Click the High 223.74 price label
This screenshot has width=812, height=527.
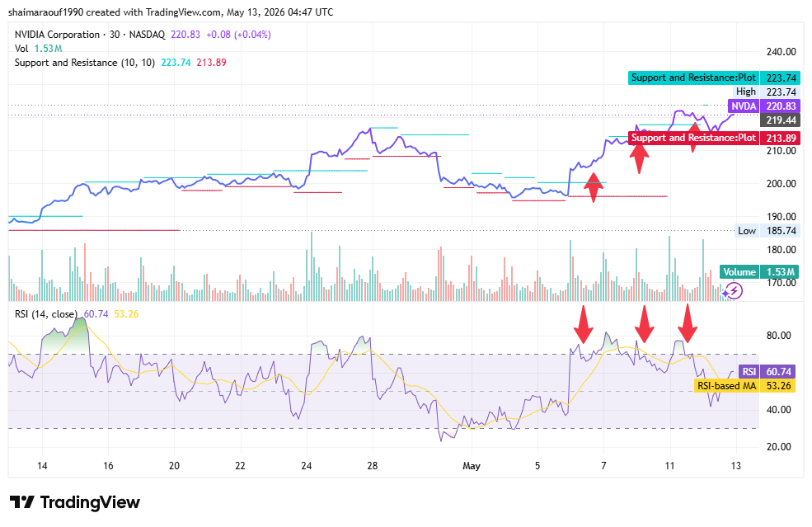766,92
